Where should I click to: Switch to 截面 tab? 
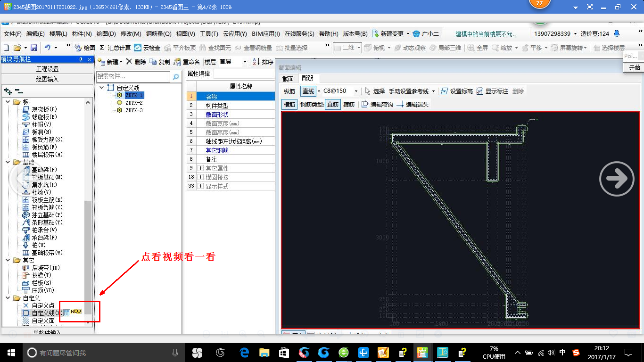pos(288,78)
